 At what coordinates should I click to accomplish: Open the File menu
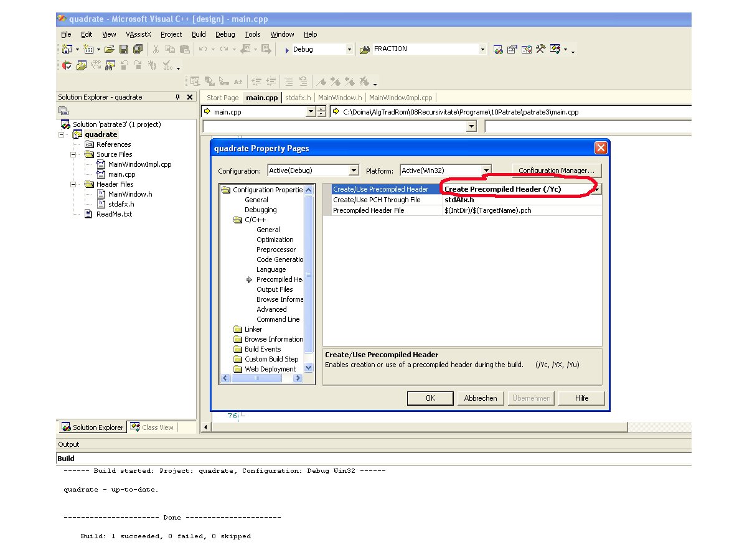(67, 34)
